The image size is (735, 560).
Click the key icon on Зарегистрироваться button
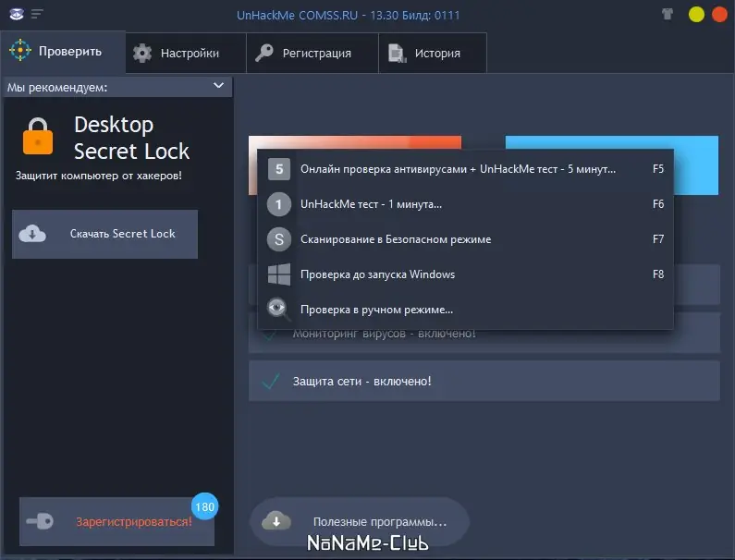40,521
